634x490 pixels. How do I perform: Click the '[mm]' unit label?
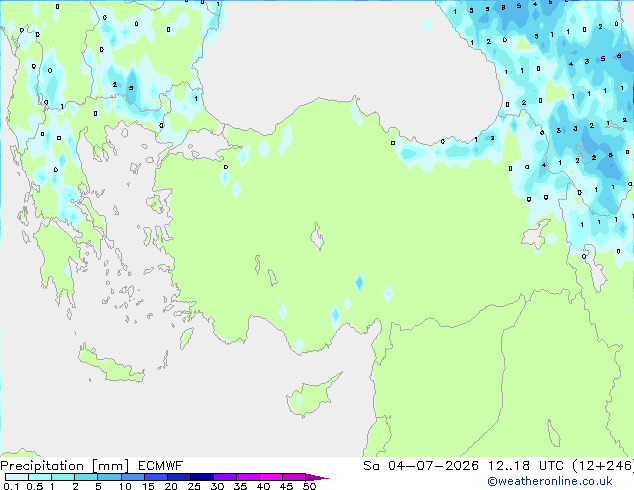(x=111, y=466)
